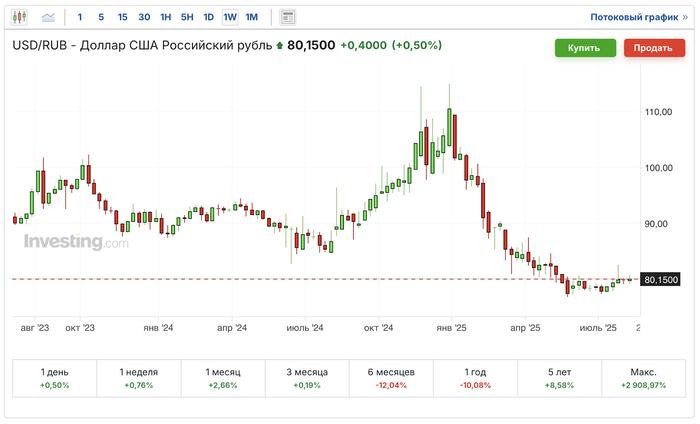
Task: Select the 15-minute interval
Action: pyautogui.click(x=122, y=17)
